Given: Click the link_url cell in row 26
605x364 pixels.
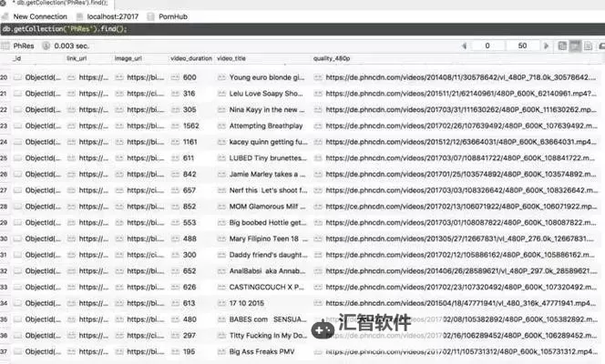Looking at the screenshot, I should 94,175.
